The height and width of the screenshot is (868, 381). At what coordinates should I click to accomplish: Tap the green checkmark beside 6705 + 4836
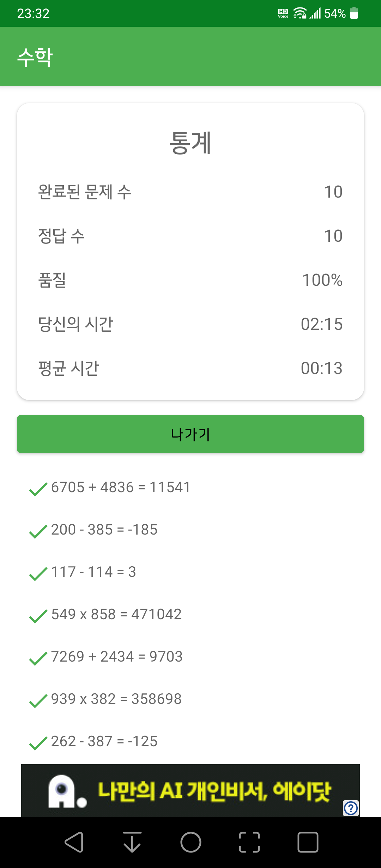tap(38, 489)
